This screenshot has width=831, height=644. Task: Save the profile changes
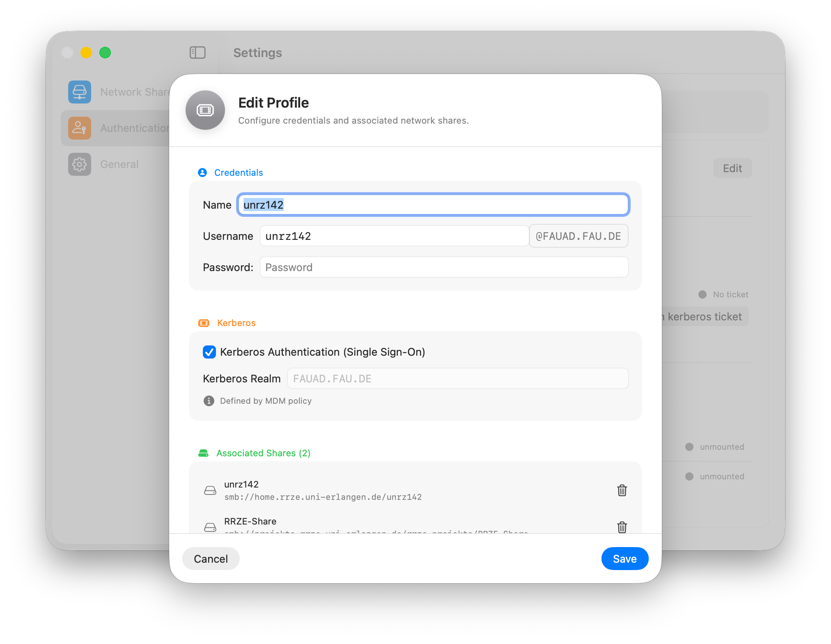pyautogui.click(x=624, y=559)
